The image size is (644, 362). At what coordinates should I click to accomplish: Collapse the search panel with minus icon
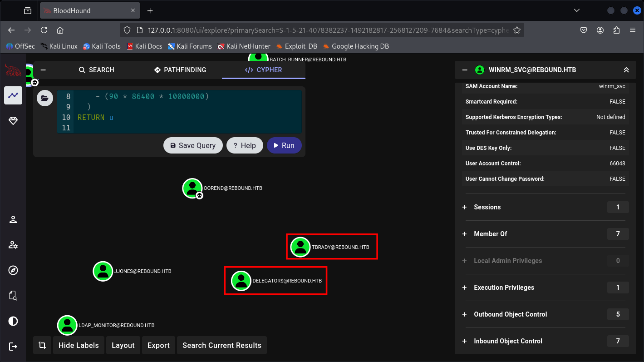click(x=43, y=70)
